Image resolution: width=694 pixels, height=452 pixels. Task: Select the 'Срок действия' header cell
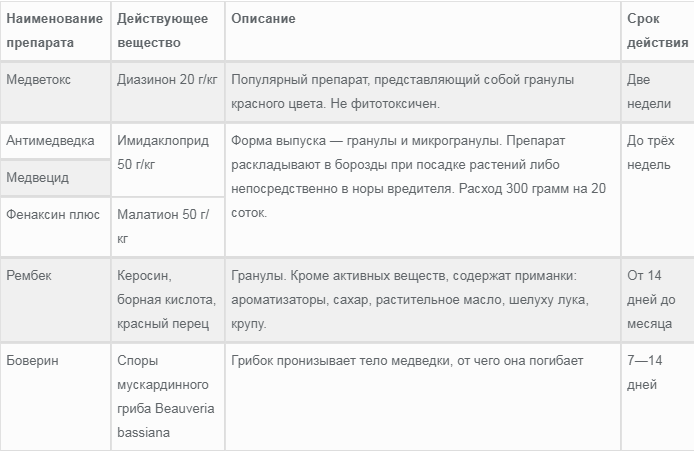pyautogui.click(x=657, y=31)
